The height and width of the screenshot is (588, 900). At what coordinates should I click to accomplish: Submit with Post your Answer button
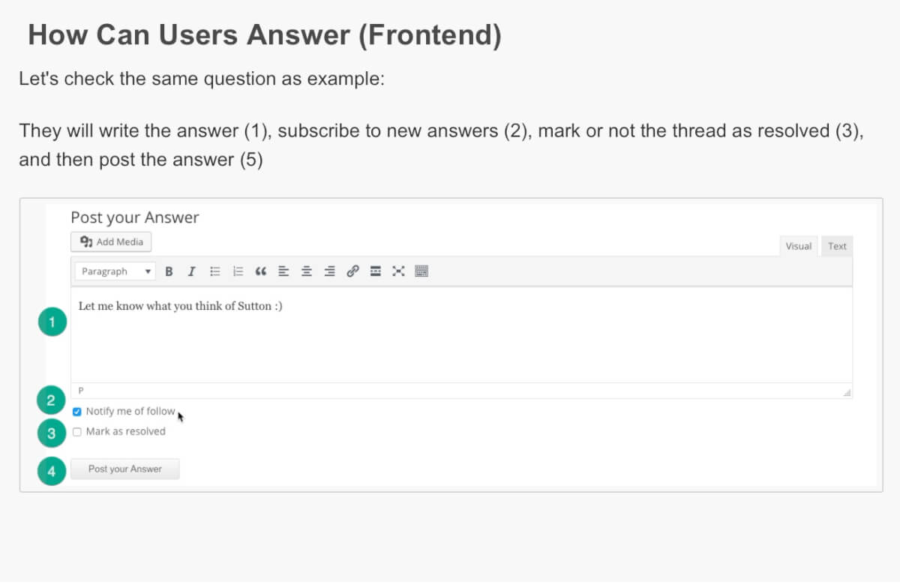[124, 469]
